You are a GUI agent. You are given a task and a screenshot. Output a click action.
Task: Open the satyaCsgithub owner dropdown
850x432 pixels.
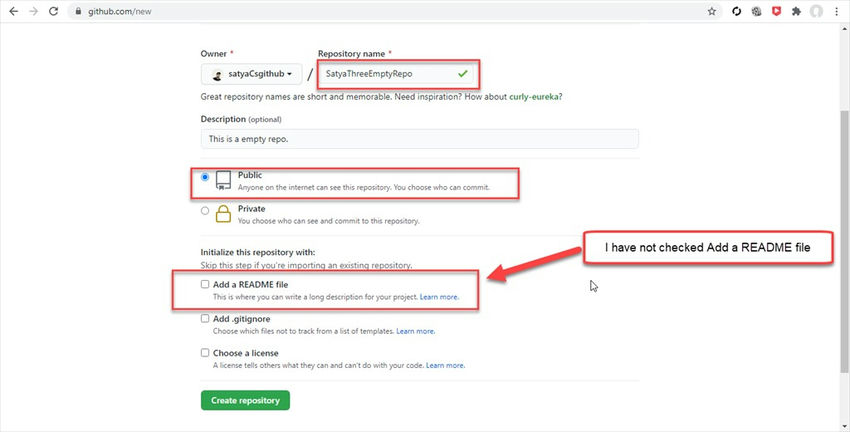point(252,74)
